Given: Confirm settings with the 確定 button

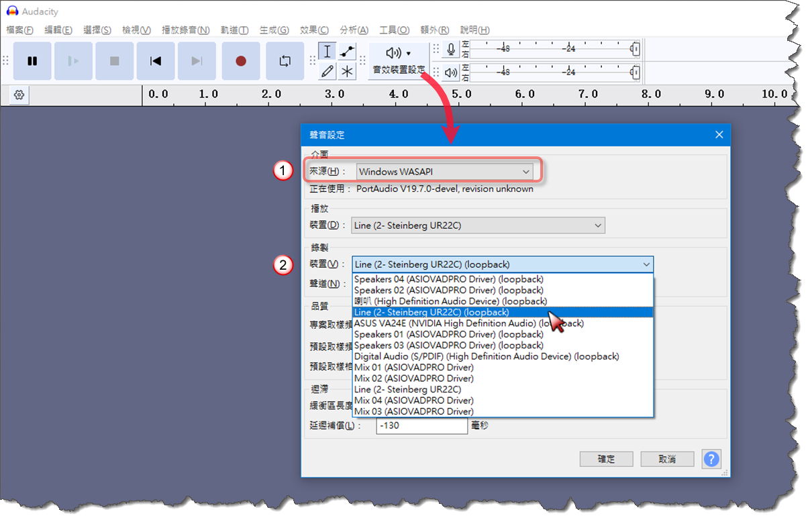Looking at the screenshot, I should pos(606,459).
